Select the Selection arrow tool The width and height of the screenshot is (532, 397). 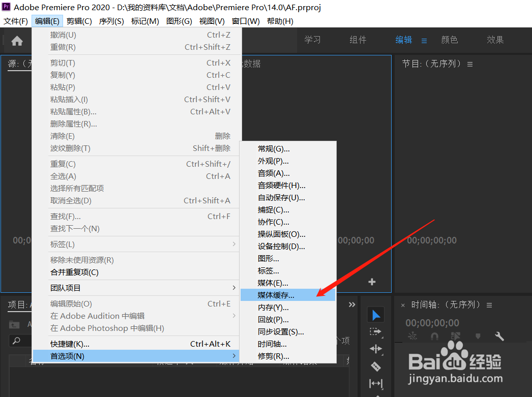pos(376,315)
